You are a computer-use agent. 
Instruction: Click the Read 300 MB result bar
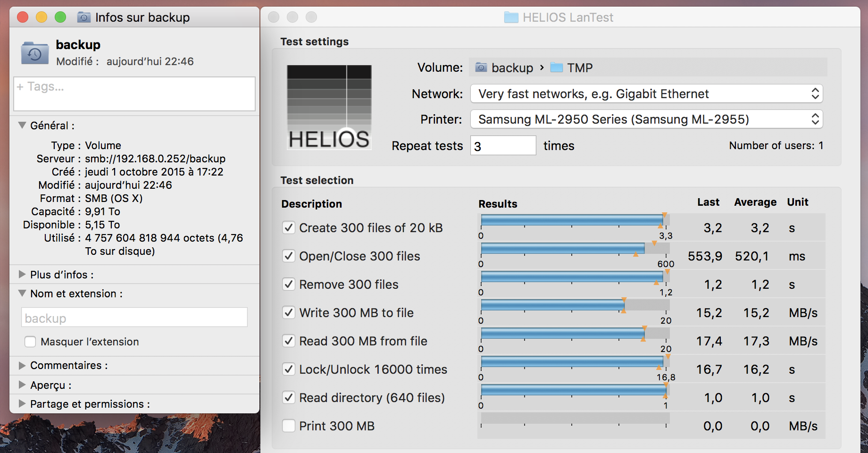tap(575, 333)
